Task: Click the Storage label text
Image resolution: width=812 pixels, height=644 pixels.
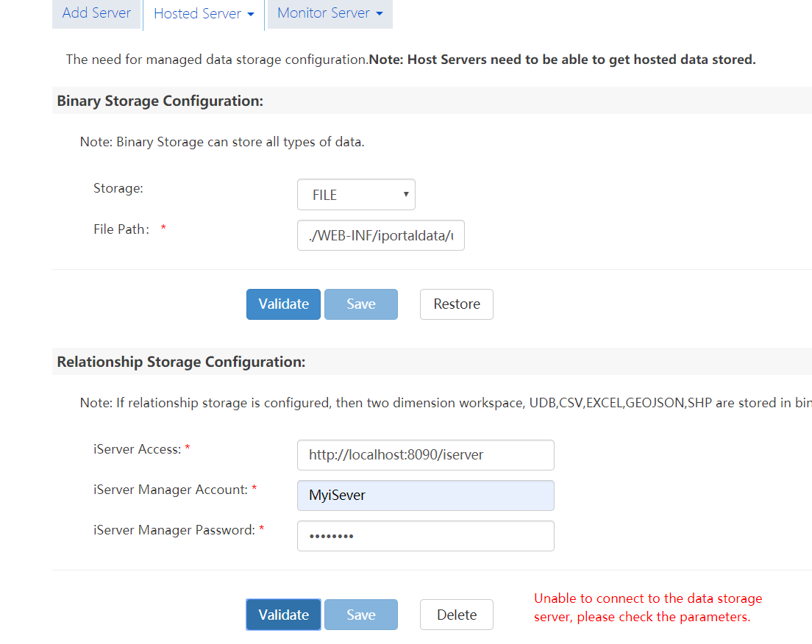Action: (118, 188)
